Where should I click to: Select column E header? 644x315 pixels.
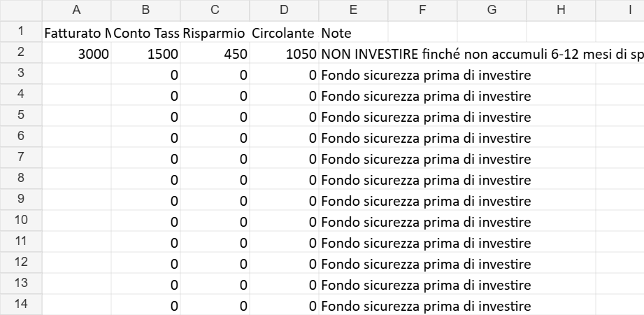353,10
